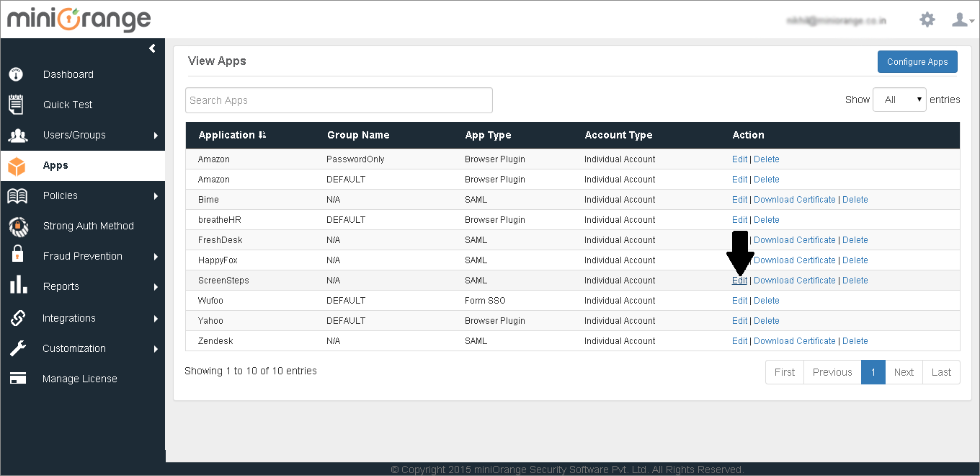Open Dashboard in the sidebar
980x476 pixels.
click(68, 74)
